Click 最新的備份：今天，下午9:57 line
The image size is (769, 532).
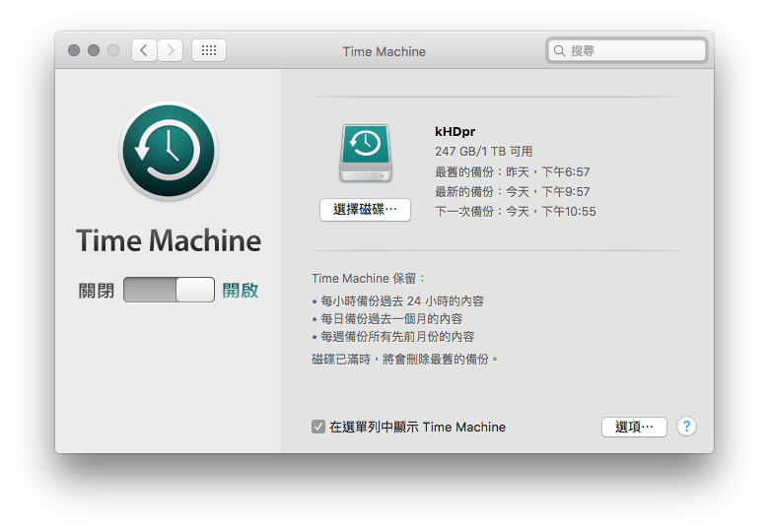coord(512,191)
